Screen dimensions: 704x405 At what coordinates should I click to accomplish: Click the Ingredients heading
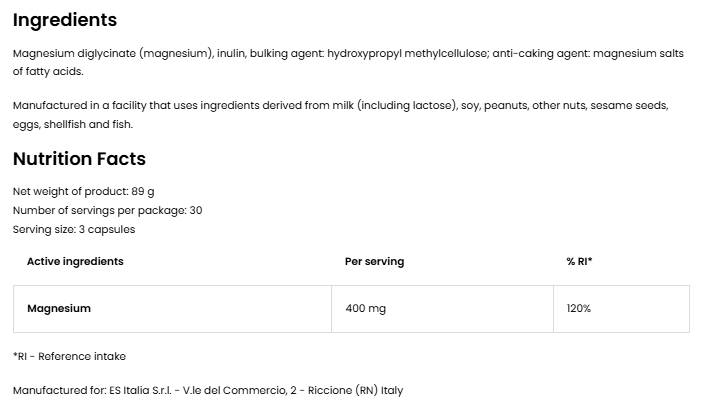click(65, 20)
